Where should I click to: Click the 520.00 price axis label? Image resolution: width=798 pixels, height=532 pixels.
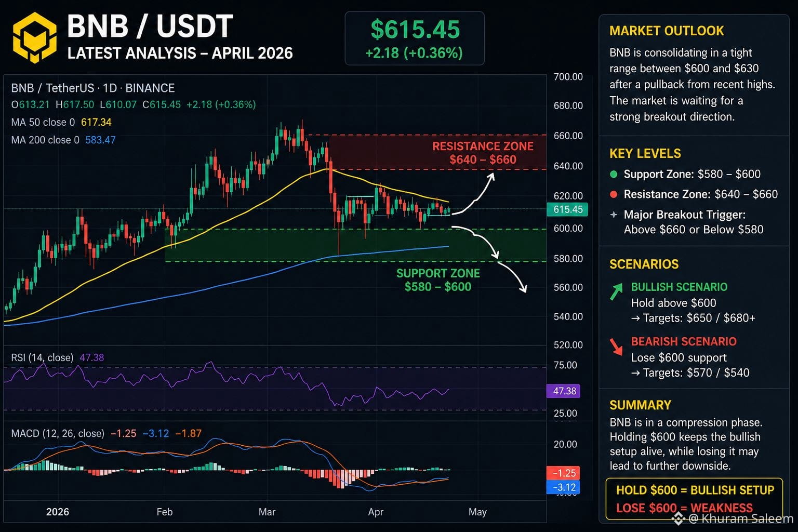pyautogui.click(x=568, y=344)
